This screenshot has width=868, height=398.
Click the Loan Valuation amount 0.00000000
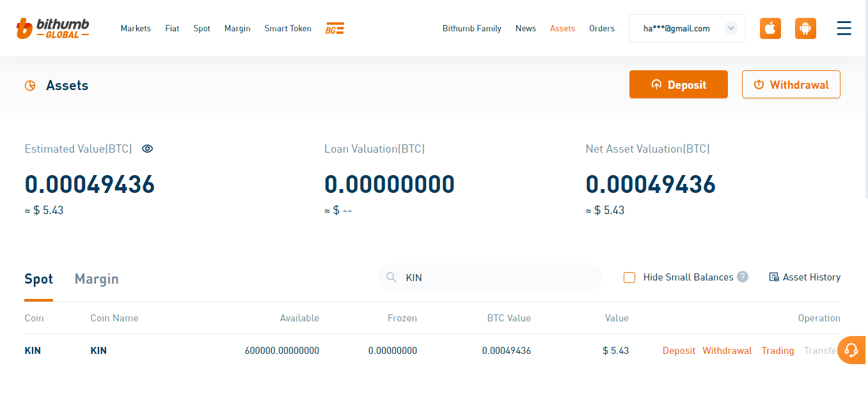tap(390, 185)
